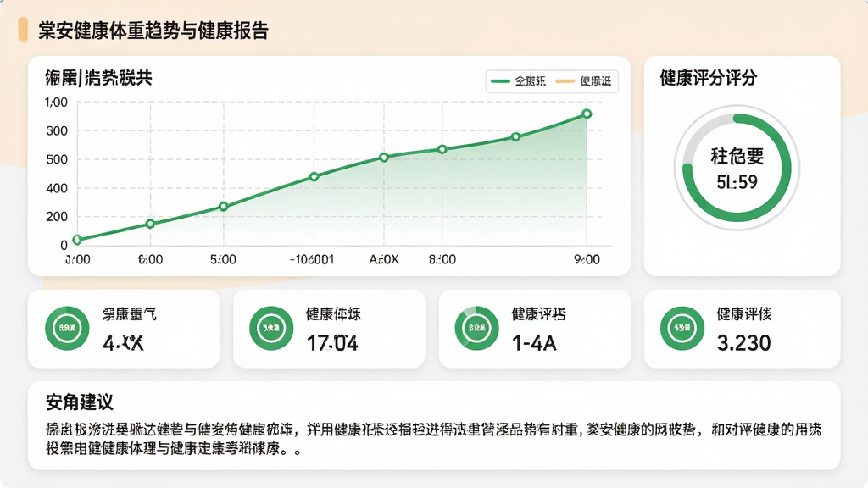
Task: Click the x-axis label -106001
Action: 312,259
